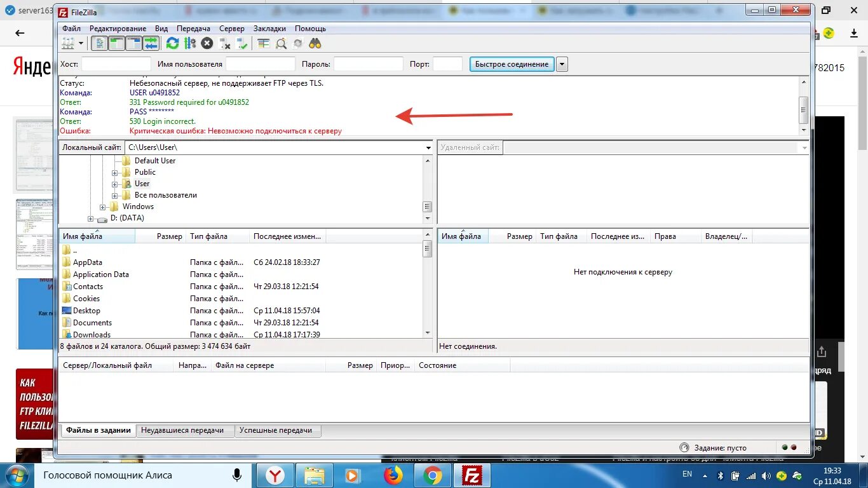Viewport: 868px width, 488px height.
Task: Click the message log vertical scrollbar
Action: point(804,107)
